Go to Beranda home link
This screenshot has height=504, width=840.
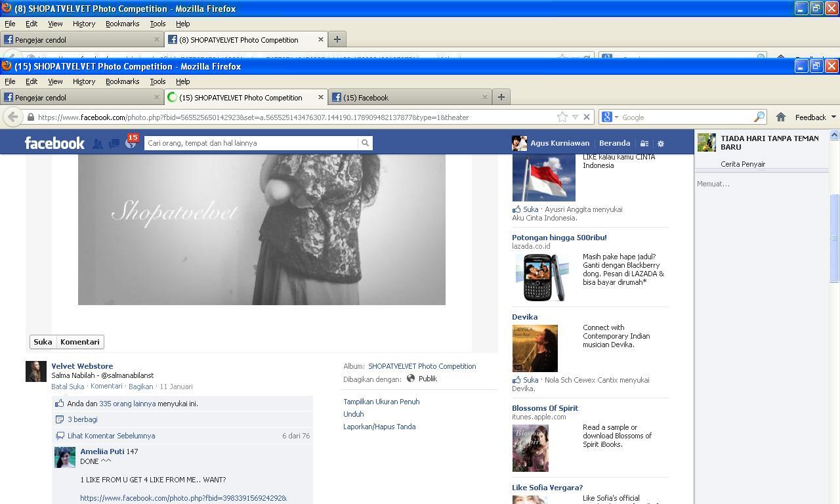coord(615,143)
